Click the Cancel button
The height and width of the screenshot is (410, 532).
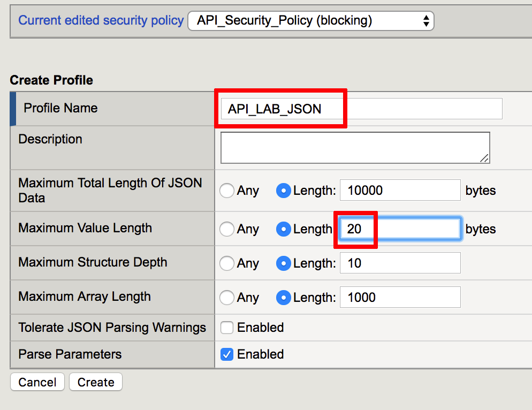point(37,382)
